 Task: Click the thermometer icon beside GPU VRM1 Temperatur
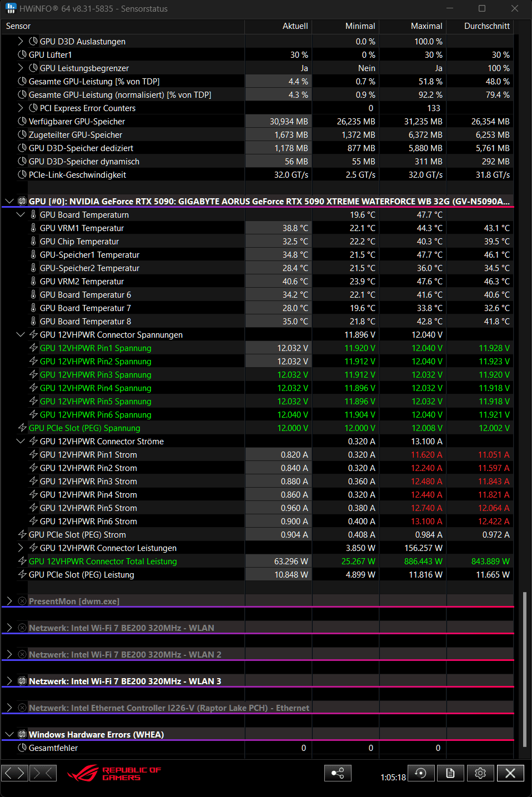coord(33,228)
